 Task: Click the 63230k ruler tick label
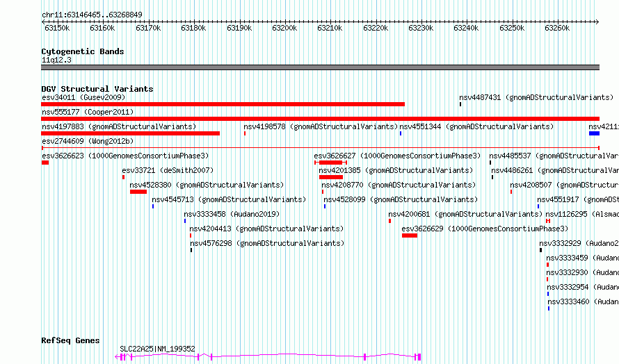point(421,28)
